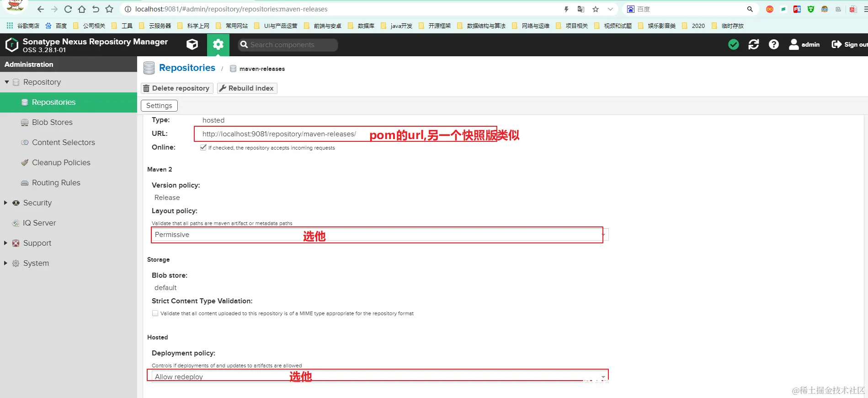Screen dimensions: 868x398
Task: Expand the System section
Action: 5,263
